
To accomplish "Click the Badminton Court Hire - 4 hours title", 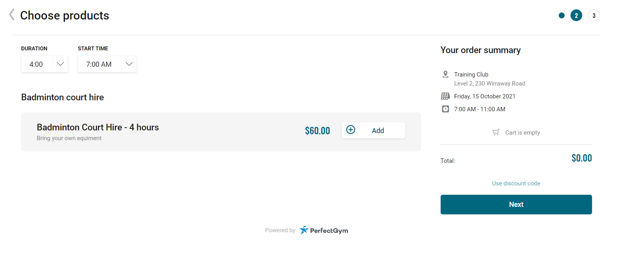I will click(x=98, y=127).
